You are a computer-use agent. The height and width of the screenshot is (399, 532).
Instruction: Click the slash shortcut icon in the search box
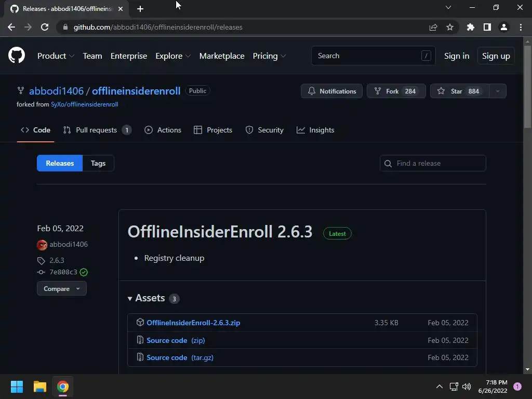click(426, 56)
